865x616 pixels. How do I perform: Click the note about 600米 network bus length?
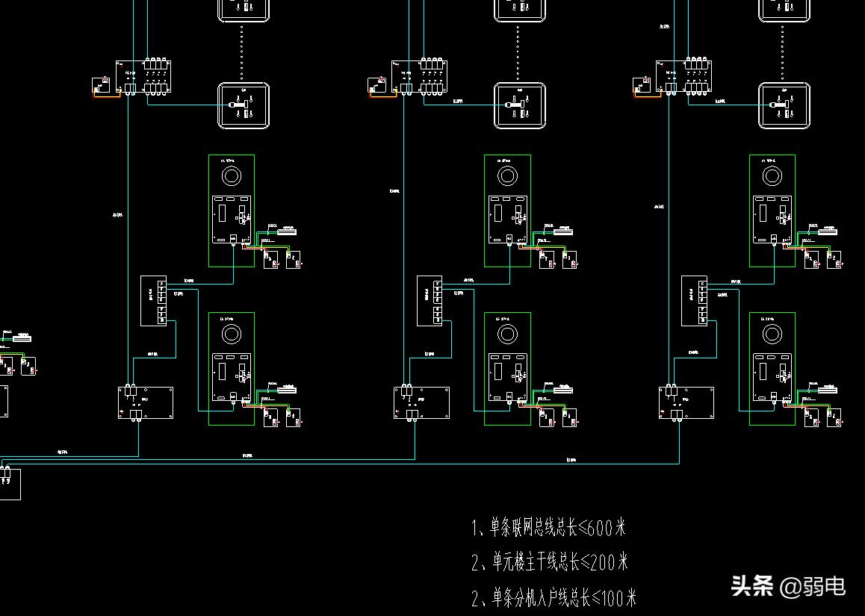coord(549,528)
